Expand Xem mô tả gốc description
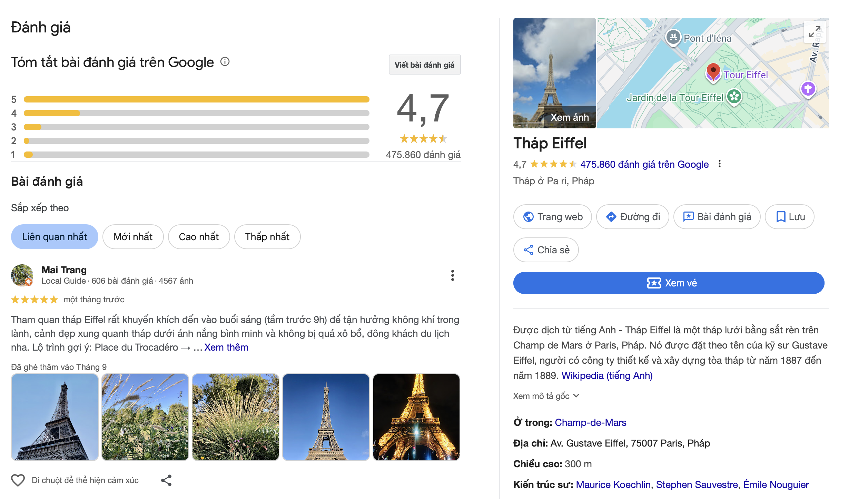This screenshot has width=868, height=499. tap(544, 396)
